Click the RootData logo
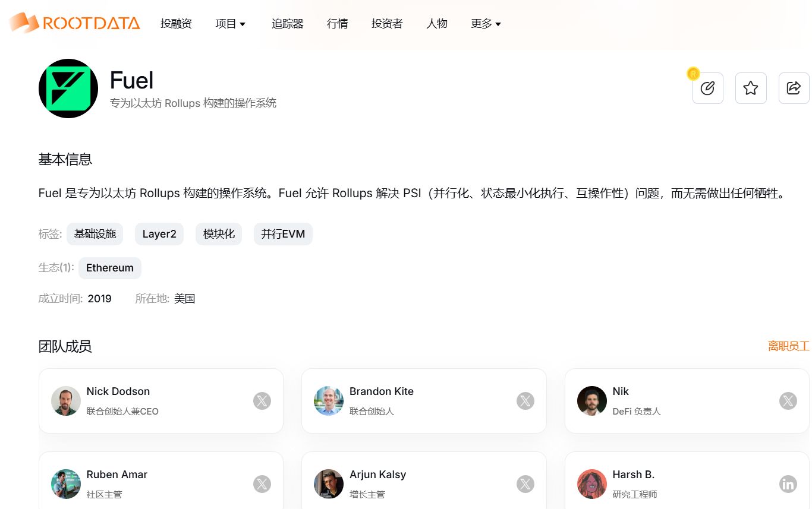The width and height of the screenshot is (812, 509). pos(75,23)
